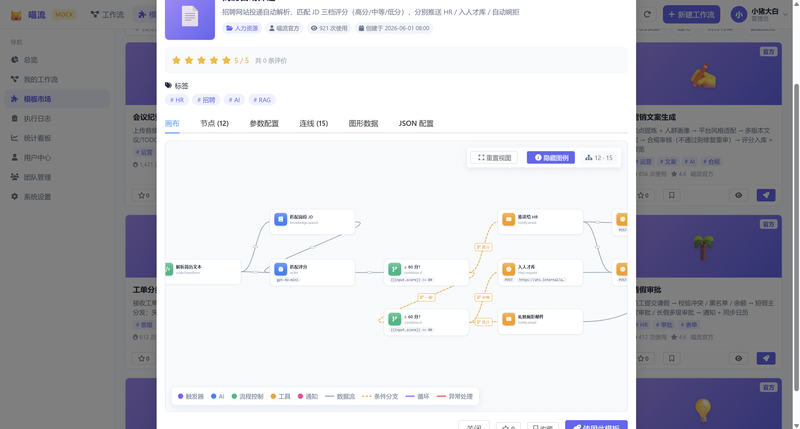
Task: Select the ≥ 60 分? condition node icon
Action: click(x=394, y=319)
